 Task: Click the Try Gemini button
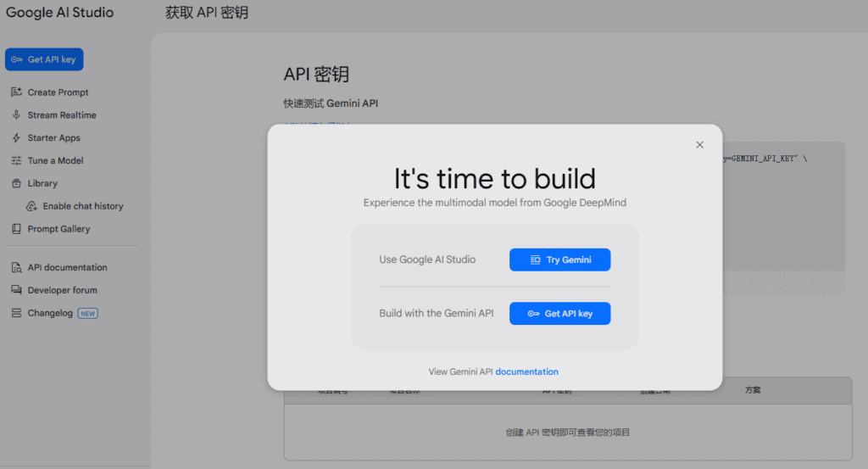559,260
